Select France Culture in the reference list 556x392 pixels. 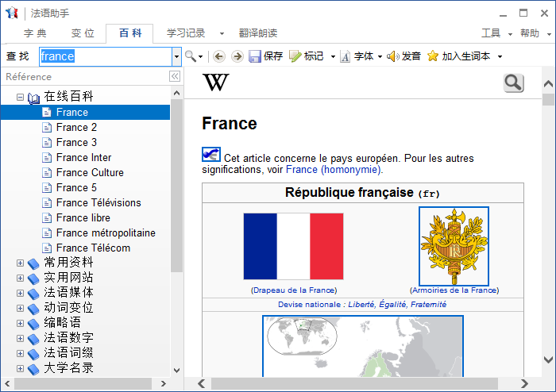[90, 172]
